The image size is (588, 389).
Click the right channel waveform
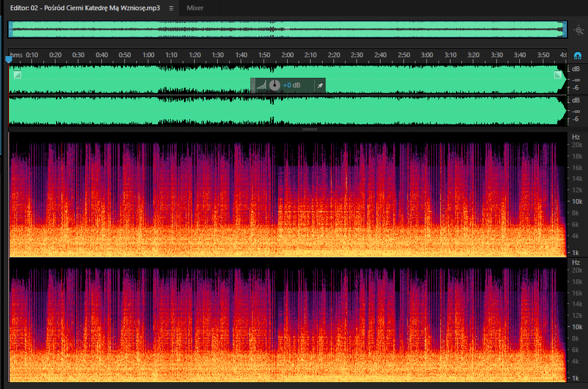pyautogui.click(x=288, y=110)
